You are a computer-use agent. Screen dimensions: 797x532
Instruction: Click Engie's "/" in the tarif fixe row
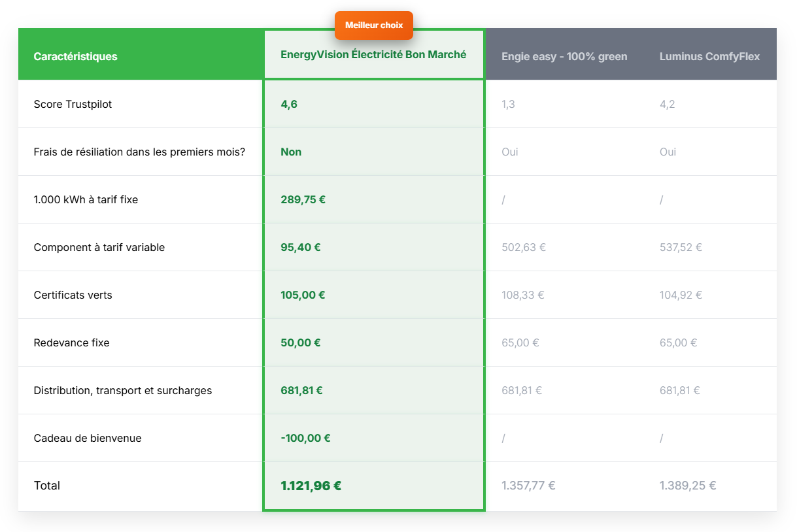503,199
